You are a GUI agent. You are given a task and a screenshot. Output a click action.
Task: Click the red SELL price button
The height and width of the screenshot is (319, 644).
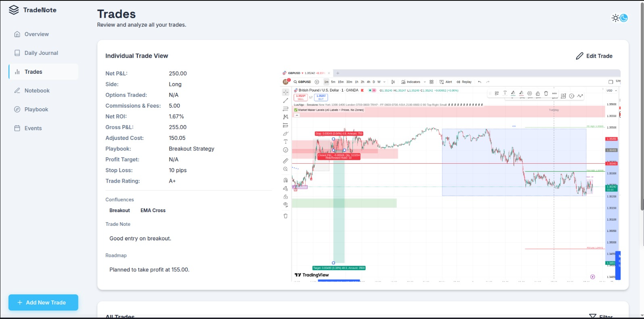[x=301, y=97]
